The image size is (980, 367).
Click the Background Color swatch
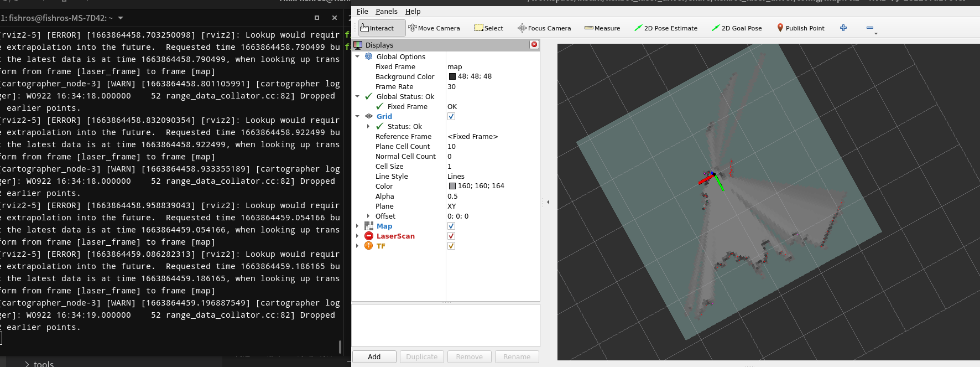[x=452, y=76]
